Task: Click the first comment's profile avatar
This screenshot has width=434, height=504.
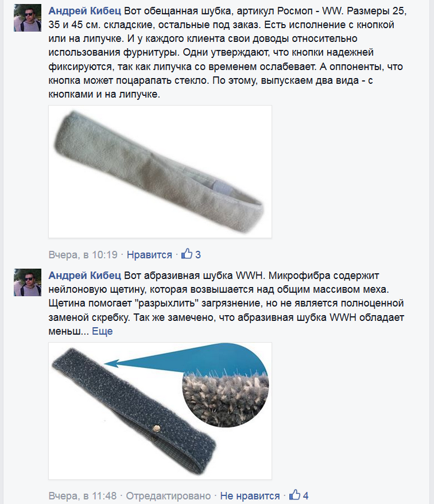Action: 28,18
